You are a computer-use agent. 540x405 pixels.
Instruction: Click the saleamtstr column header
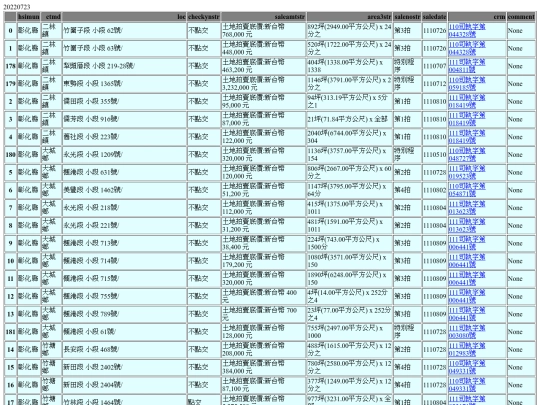point(263,17)
